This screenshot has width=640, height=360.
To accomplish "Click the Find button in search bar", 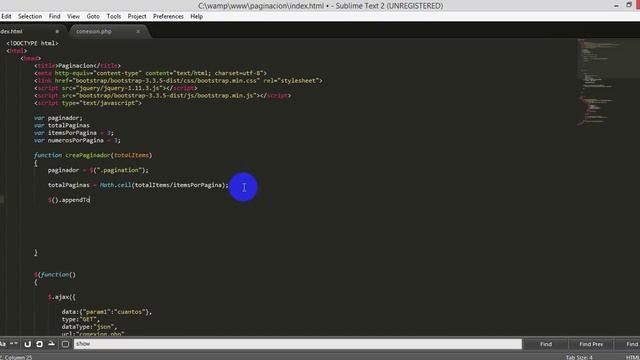I will point(546,344).
